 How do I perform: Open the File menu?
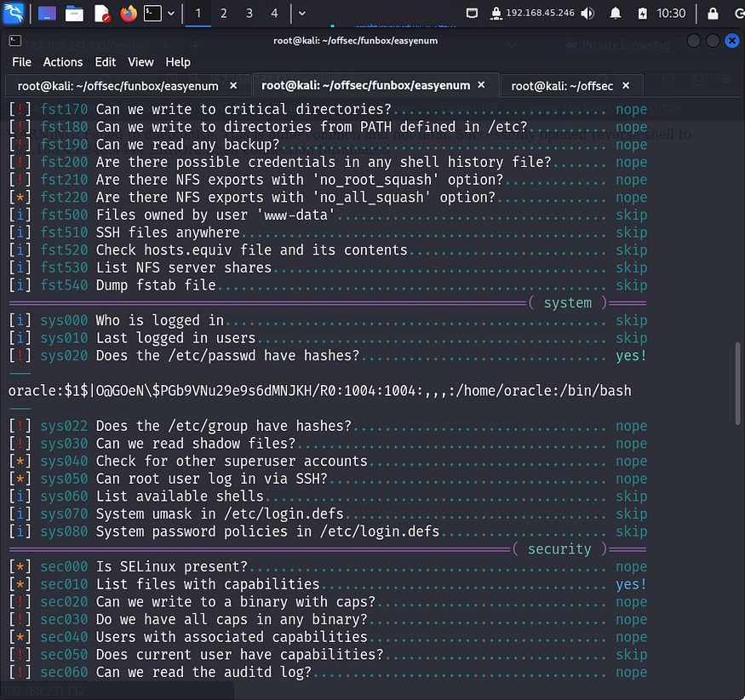[x=22, y=62]
